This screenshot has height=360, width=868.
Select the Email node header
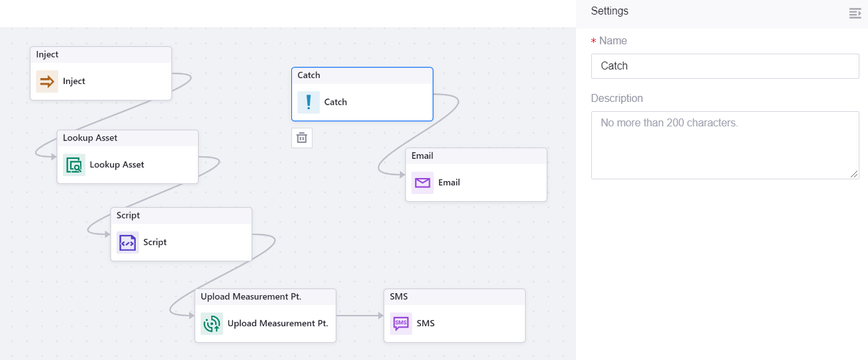coord(476,156)
